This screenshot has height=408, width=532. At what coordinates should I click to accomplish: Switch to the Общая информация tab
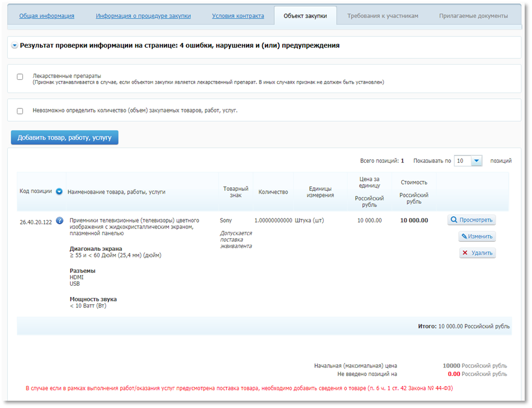47,16
